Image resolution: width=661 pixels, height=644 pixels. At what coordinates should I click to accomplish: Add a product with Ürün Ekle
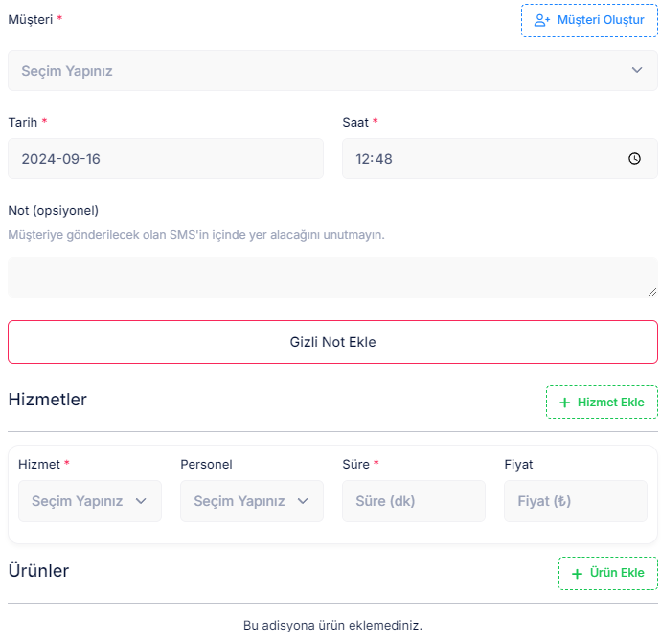[x=608, y=574]
